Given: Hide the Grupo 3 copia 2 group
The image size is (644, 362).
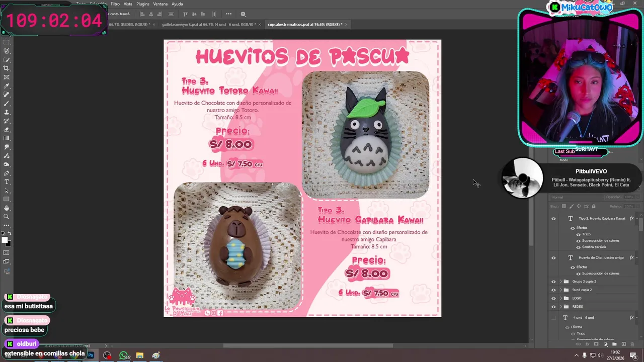Looking at the screenshot, I should point(554,282).
